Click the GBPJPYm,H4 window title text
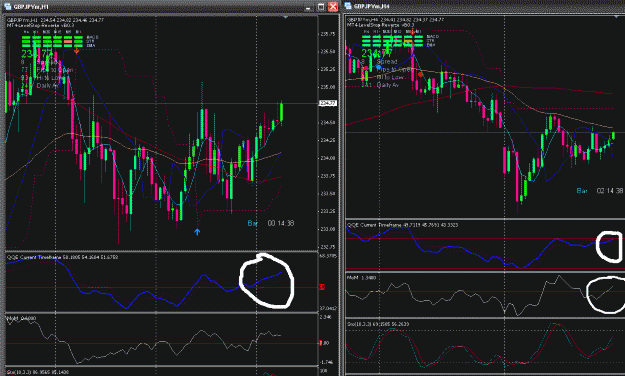The image size is (625, 376). point(371,6)
